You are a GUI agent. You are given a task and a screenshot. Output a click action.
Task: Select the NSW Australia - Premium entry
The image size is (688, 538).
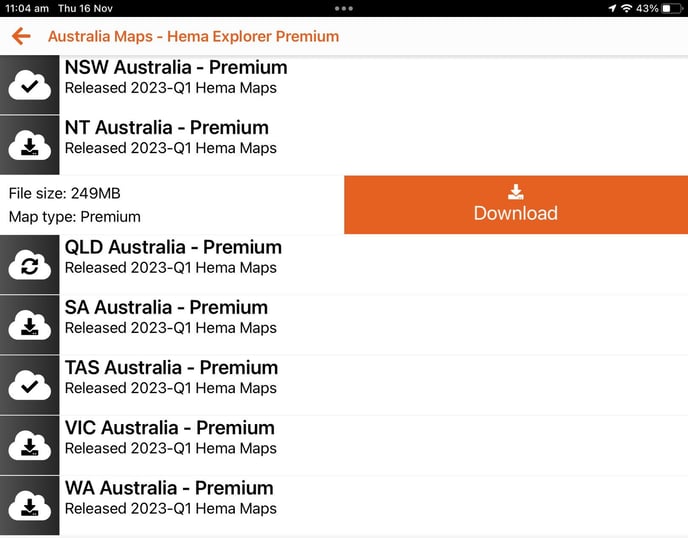pos(344,85)
